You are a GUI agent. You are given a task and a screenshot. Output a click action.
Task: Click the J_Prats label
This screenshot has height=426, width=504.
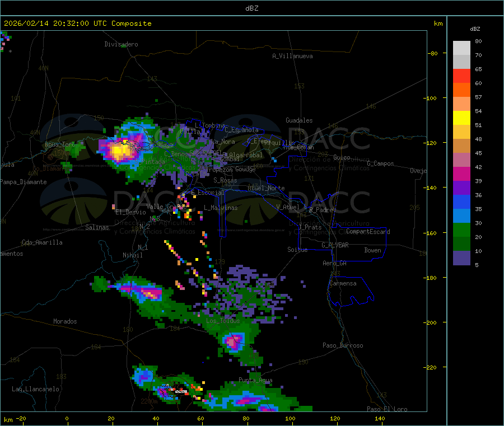tap(310, 227)
